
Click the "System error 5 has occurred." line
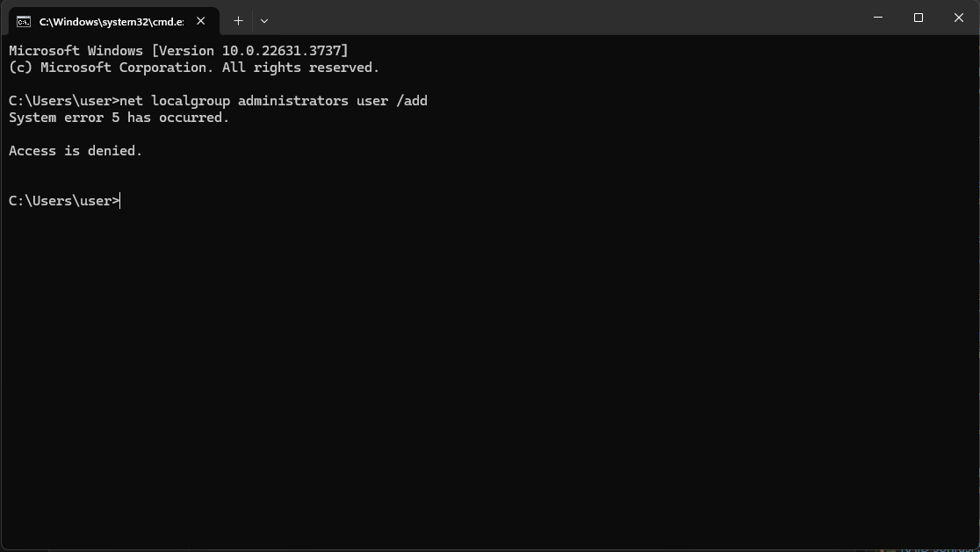119,118
